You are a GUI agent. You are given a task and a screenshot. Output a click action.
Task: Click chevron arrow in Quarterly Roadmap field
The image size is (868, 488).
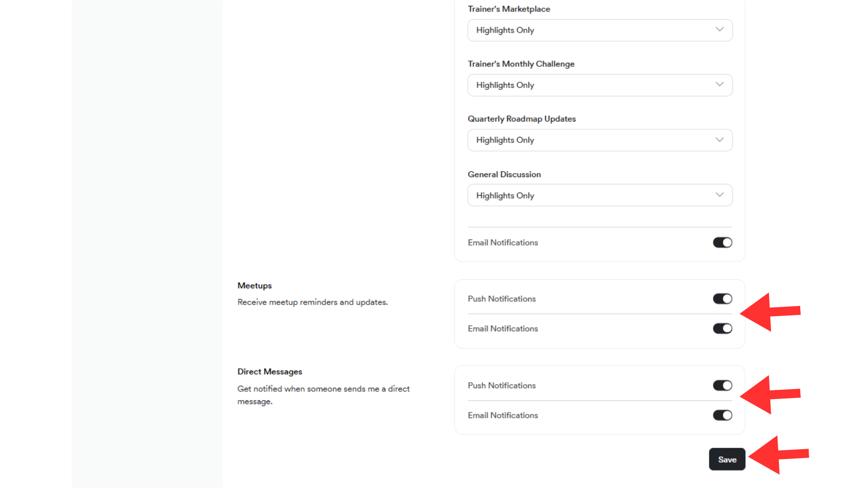[x=719, y=140]
